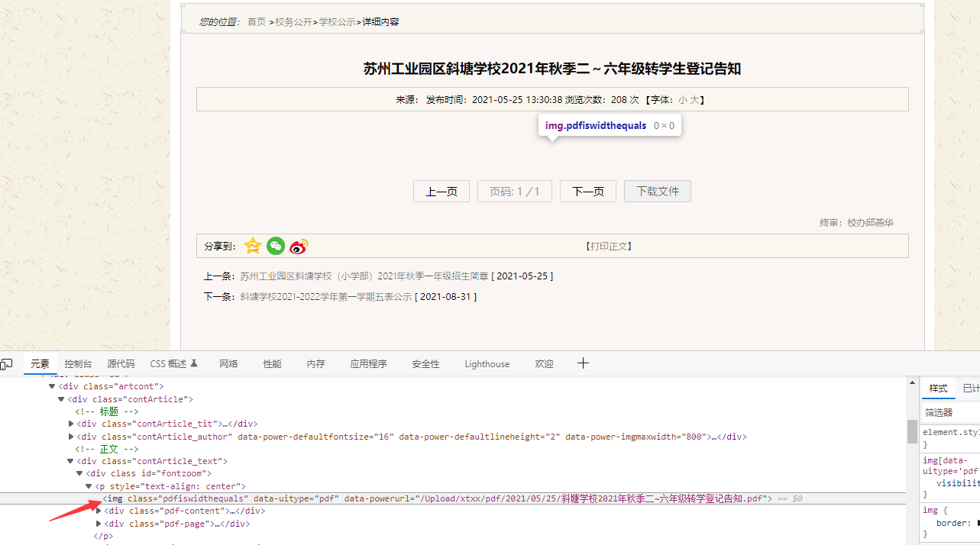Go to next page with 下一页
This screenshot has width=980, height=545.
587,192
